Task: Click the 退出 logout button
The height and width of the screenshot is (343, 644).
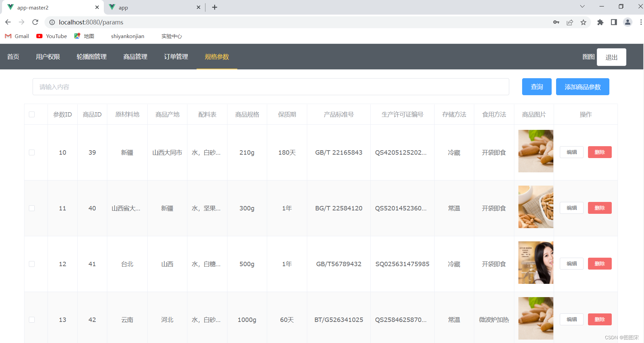Action: click(x=611, y=57)
